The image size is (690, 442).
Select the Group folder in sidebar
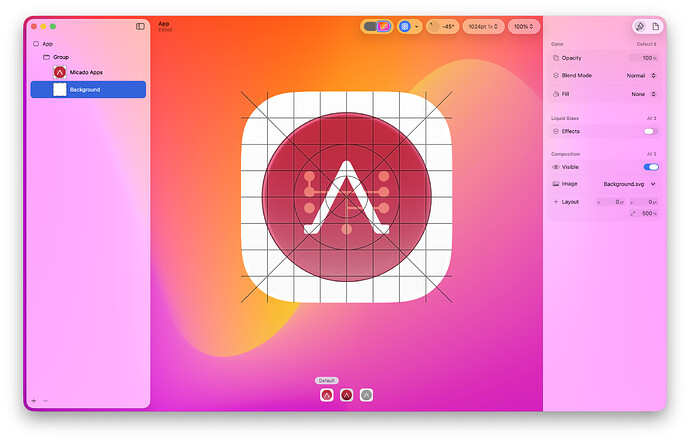pos(61,57)
